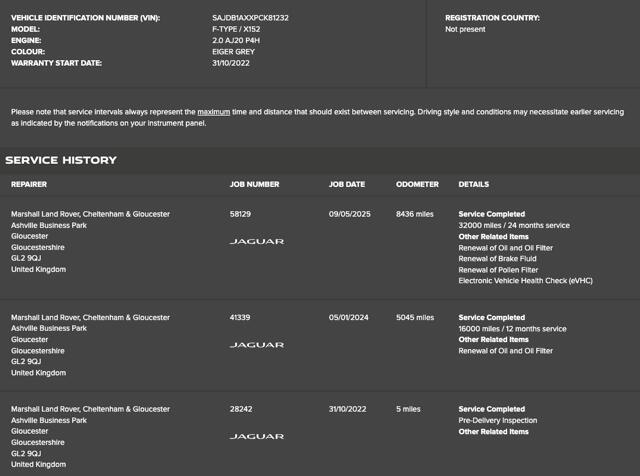640x476 pixels.
Task: Click 'Electronic Vehicle Health Check (eVHC)'
Action: tap(525, 281)
